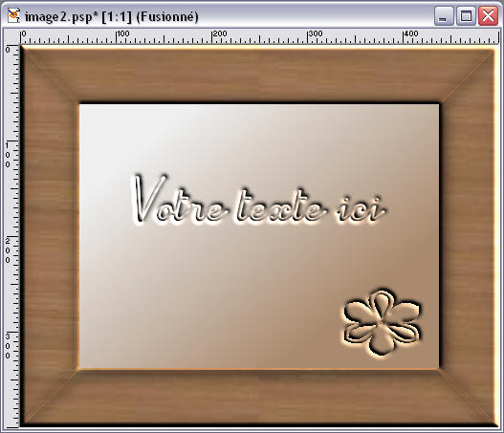
Task: Click the left side of the wooden frame
Action: [x=50, y=237]
